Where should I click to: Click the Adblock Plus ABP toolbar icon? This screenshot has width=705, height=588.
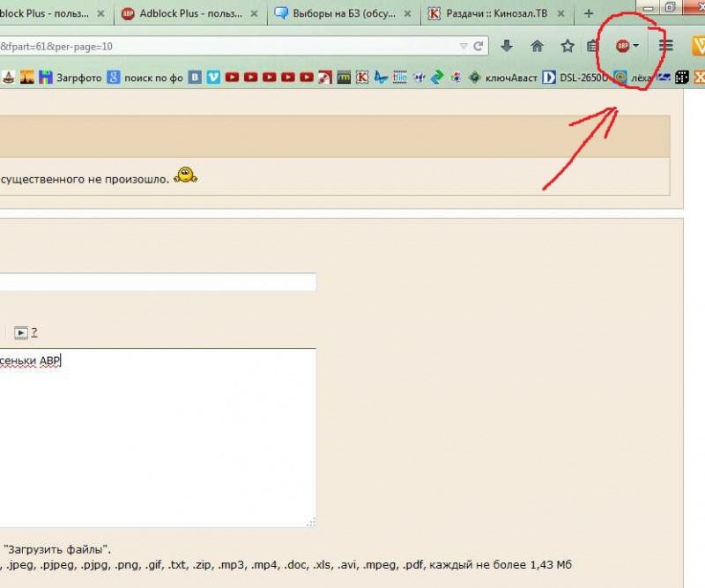point(622,46)
